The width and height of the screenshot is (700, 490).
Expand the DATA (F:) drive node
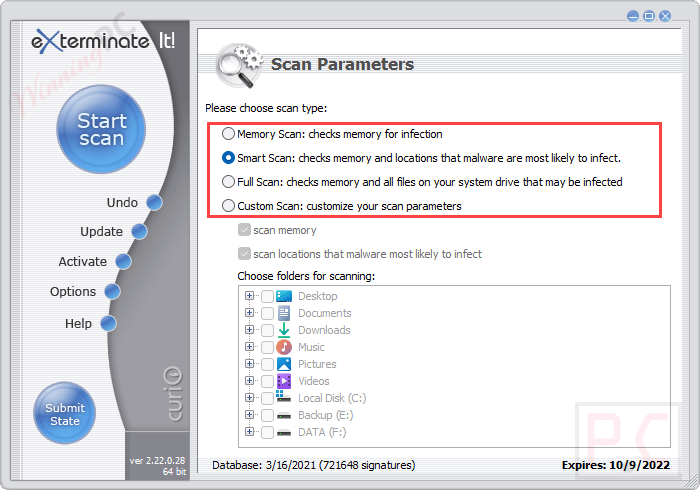(x=250, y=431)
